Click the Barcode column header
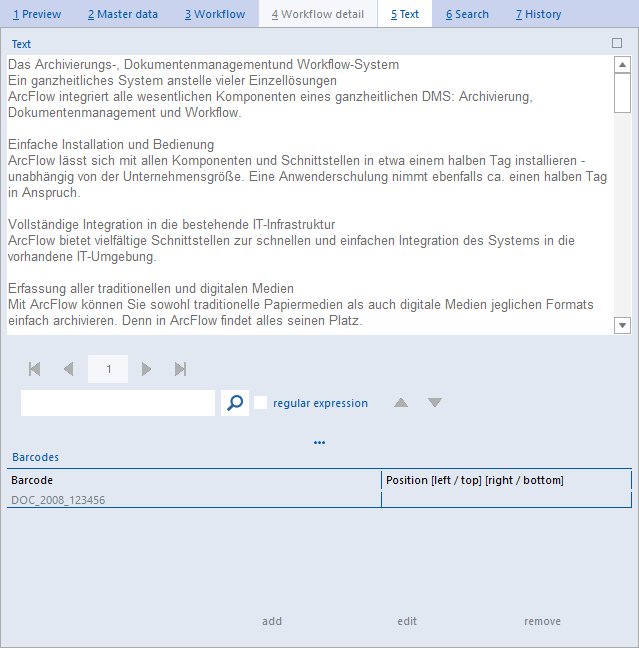This screenshot has height=648, width=639. coord(194,480)
